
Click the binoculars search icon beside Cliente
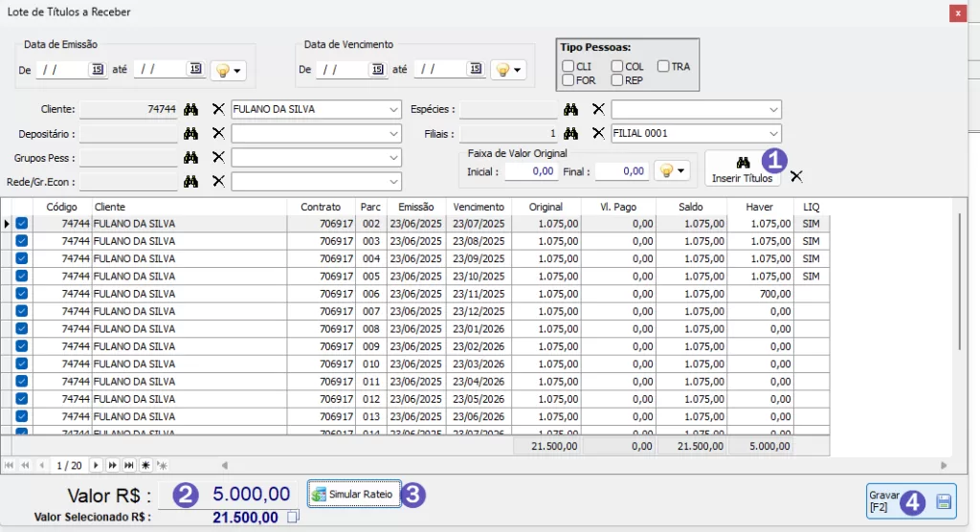[x=190, y=109]
